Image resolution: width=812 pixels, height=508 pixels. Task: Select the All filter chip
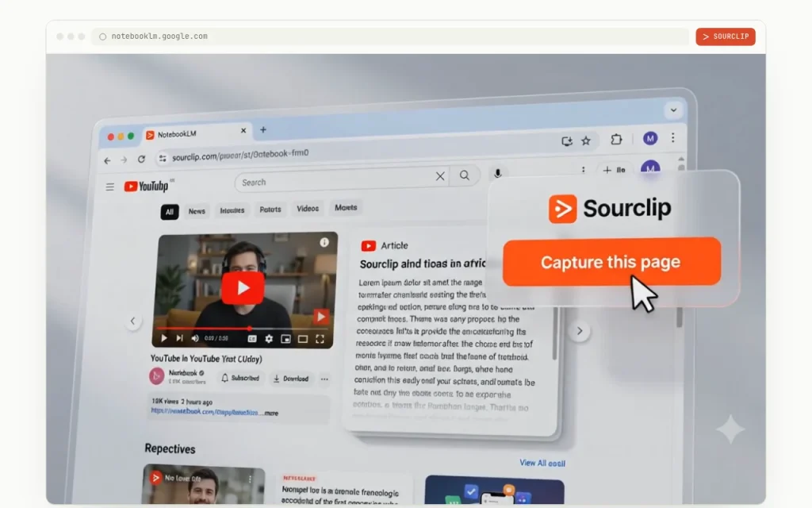pos(170,212)
